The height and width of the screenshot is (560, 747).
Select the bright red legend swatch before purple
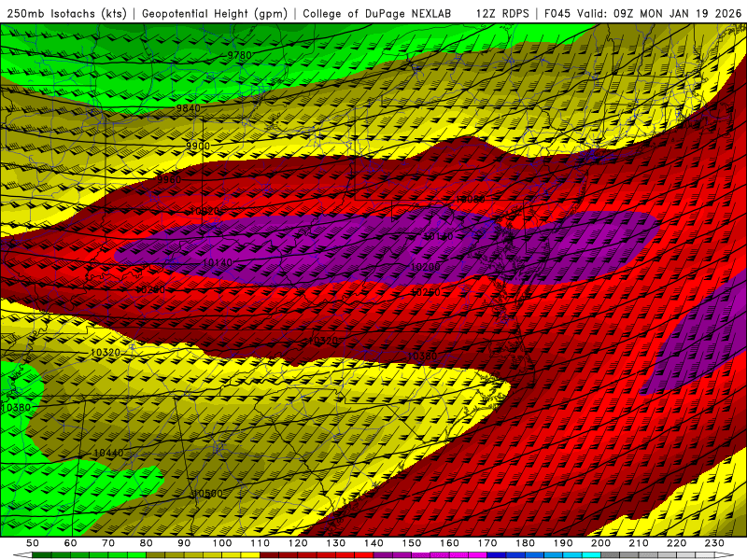point(364,555)
